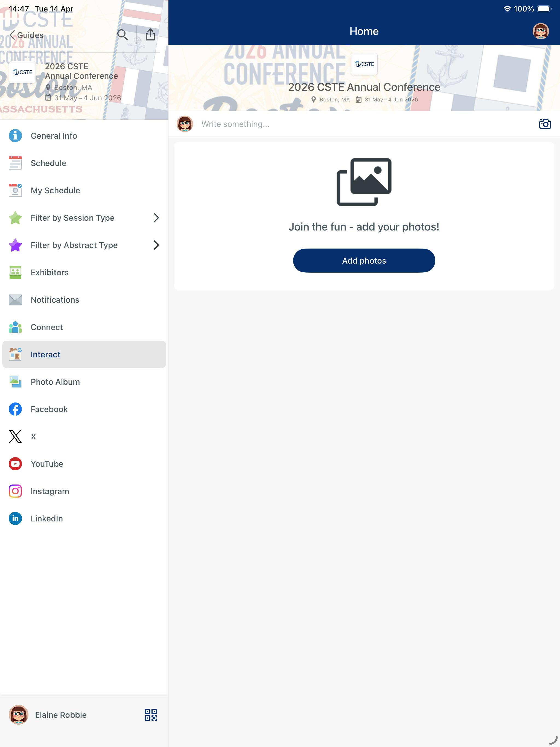
Task: Expand Filter by Session Type chevron
Action: point(156,218)
